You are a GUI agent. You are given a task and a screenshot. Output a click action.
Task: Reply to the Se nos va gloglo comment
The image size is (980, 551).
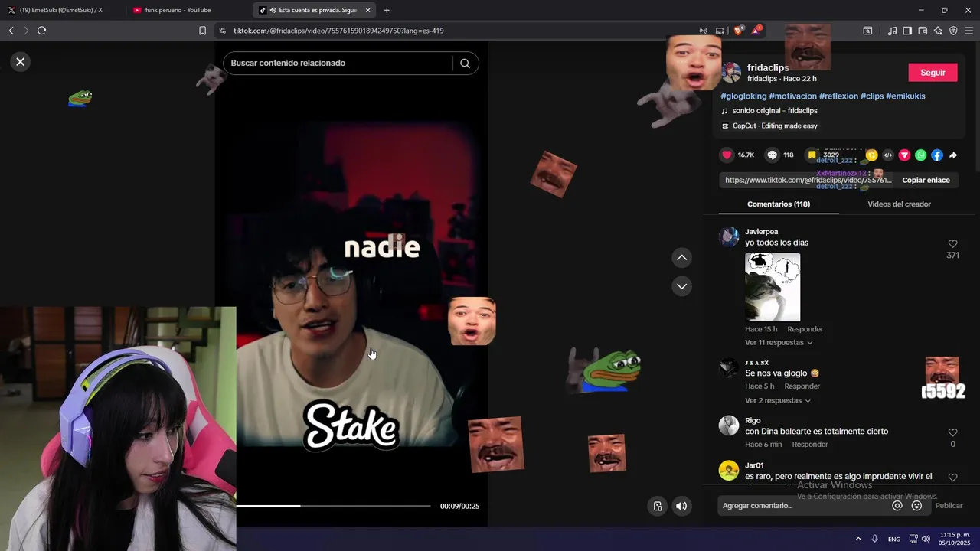click(802, 386)
